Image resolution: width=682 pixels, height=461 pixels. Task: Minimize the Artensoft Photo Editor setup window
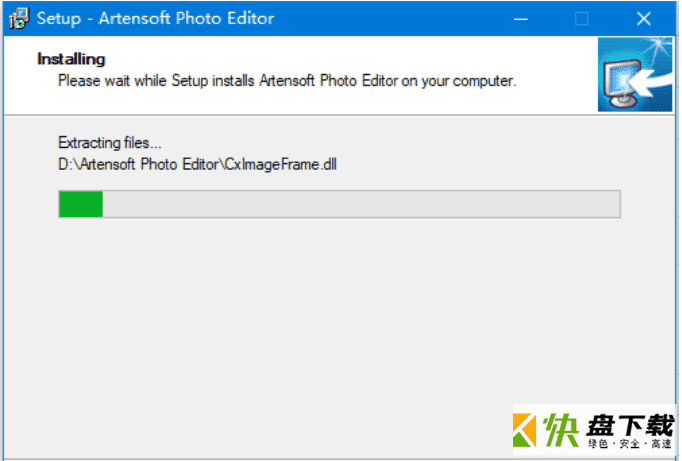(x=521, y=19)
